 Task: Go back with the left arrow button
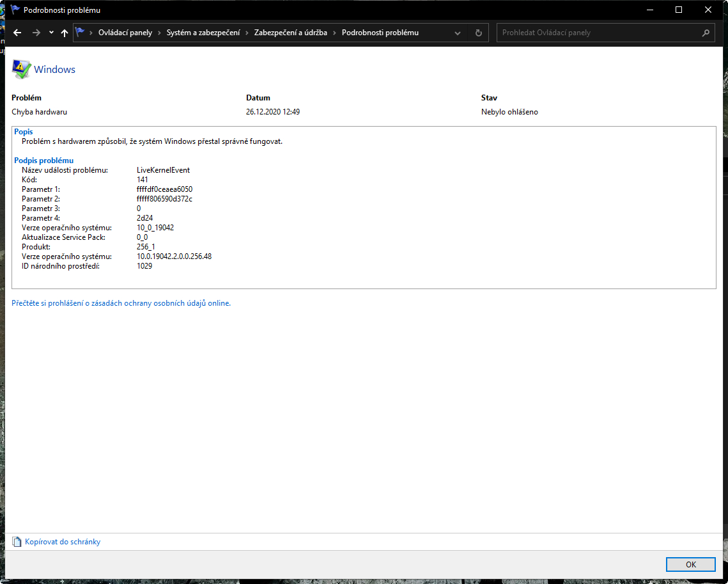tap(17, 33)
